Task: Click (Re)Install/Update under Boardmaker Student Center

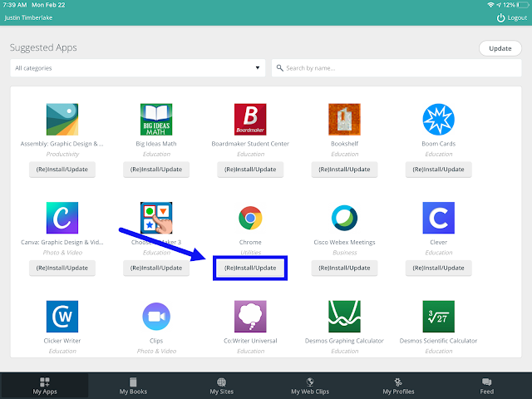Action: coord(250,170)
